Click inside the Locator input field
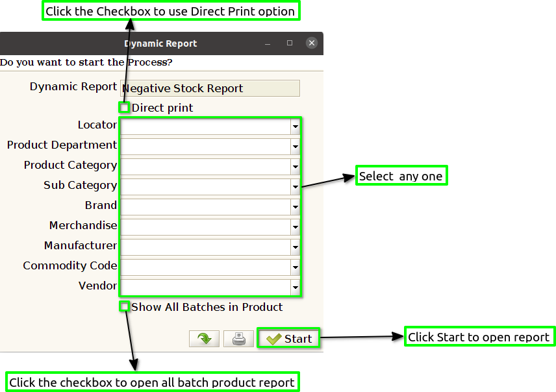 pyautogui.click(x=206, y=127)
